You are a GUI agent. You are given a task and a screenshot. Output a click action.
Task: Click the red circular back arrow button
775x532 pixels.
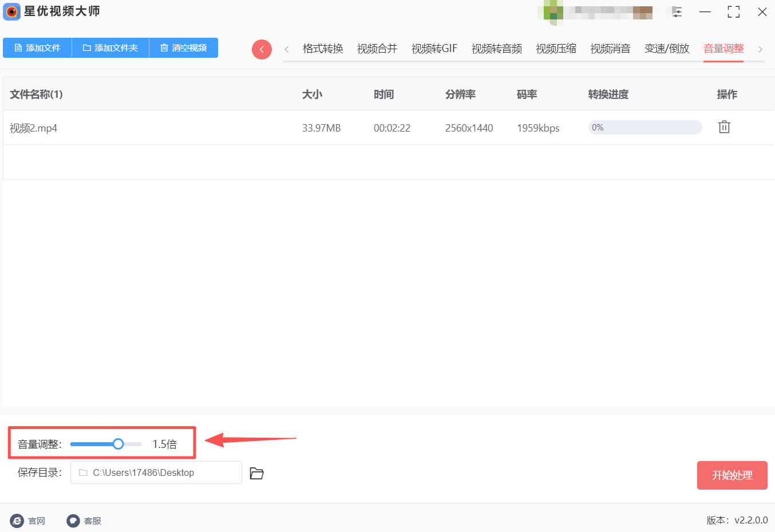pyautogui.click(x=262, y=49)
